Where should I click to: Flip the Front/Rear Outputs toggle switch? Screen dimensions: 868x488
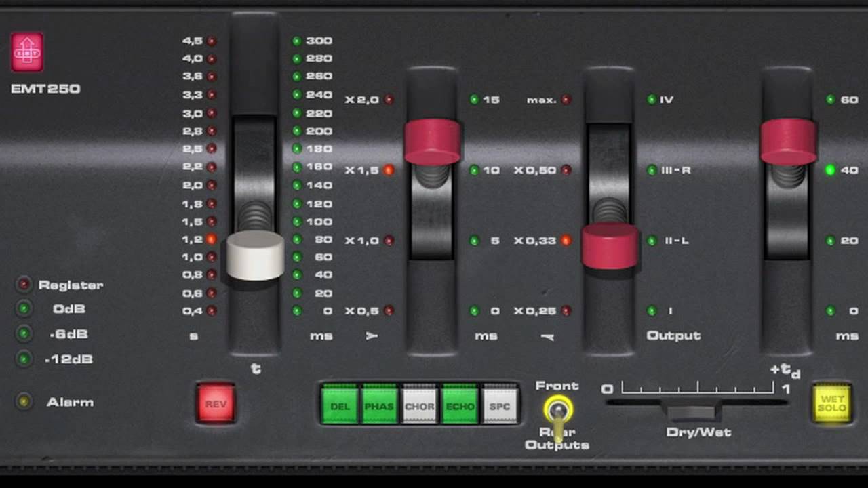pyautogui.click(x=558, y=413)
